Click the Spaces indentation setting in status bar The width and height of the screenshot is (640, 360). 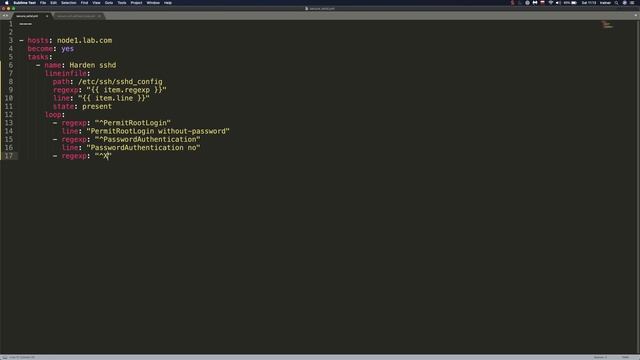[x=600, y=357]
